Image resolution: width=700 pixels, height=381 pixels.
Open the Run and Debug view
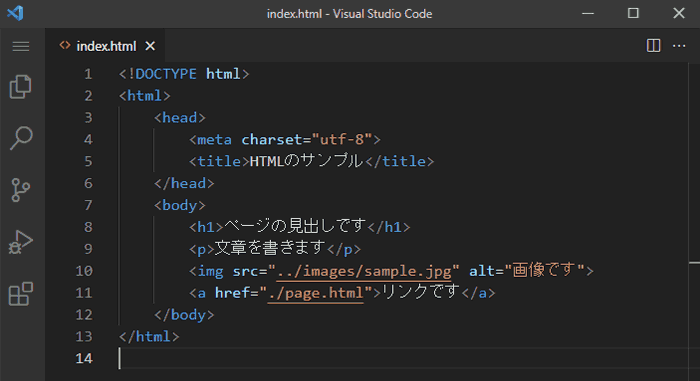point(21,242)
